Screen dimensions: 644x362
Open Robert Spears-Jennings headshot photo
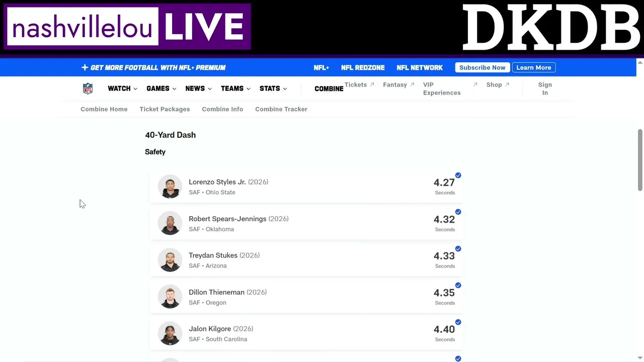170,223
